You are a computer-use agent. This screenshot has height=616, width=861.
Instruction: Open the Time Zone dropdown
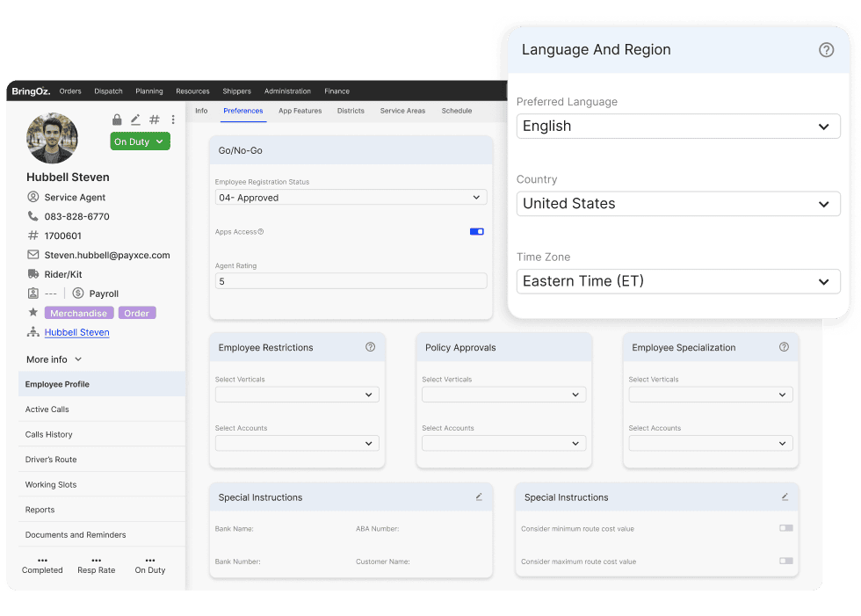pos(678,281)
